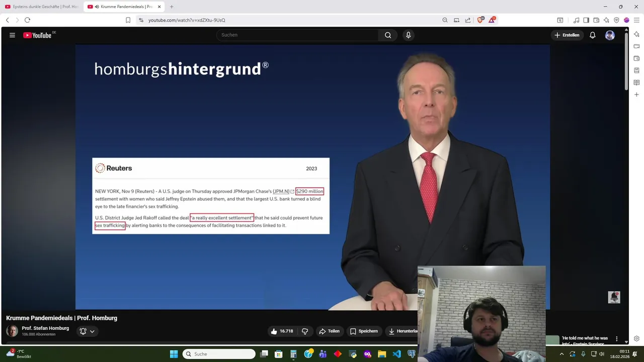The height and width of the screenshot is (362, 644).
Task: Open File Explorer from the taskbar
Action: pyautogui.click(x=382, y=354)
